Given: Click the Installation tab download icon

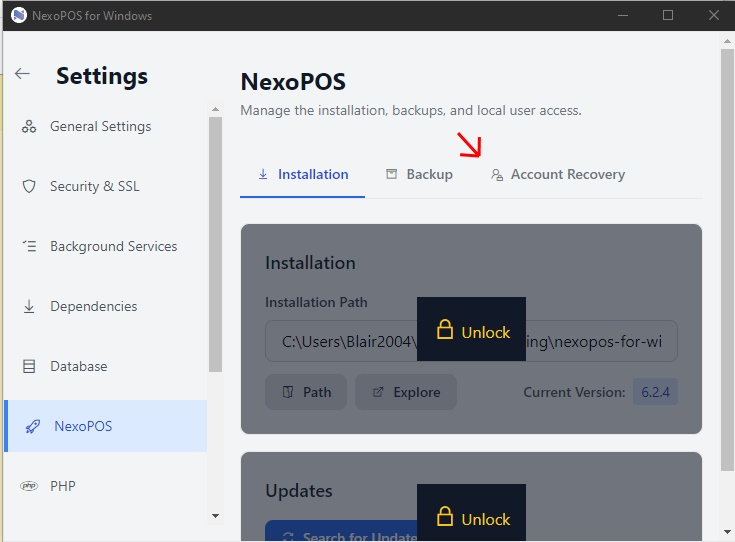Looking at the screenshot, I should coord(263,174).
